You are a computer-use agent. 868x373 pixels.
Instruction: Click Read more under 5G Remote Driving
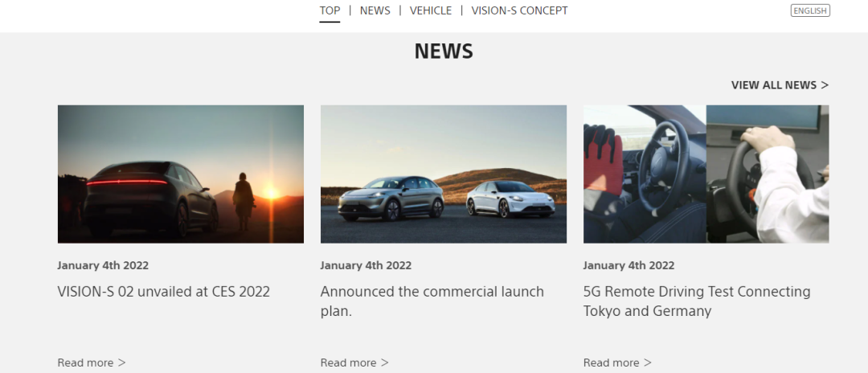pyautogui.click(x=611, y=363)
